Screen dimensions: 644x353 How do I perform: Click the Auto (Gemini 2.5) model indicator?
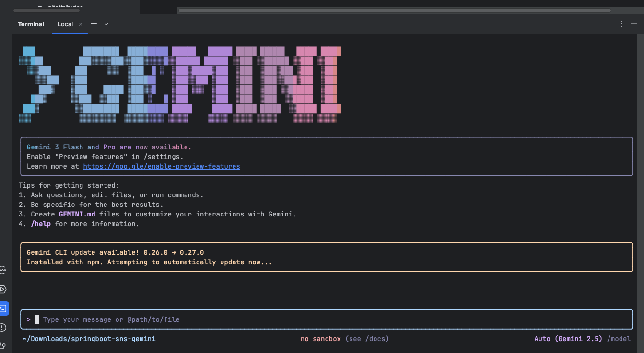pyautogui.click(x=568, y=339)
